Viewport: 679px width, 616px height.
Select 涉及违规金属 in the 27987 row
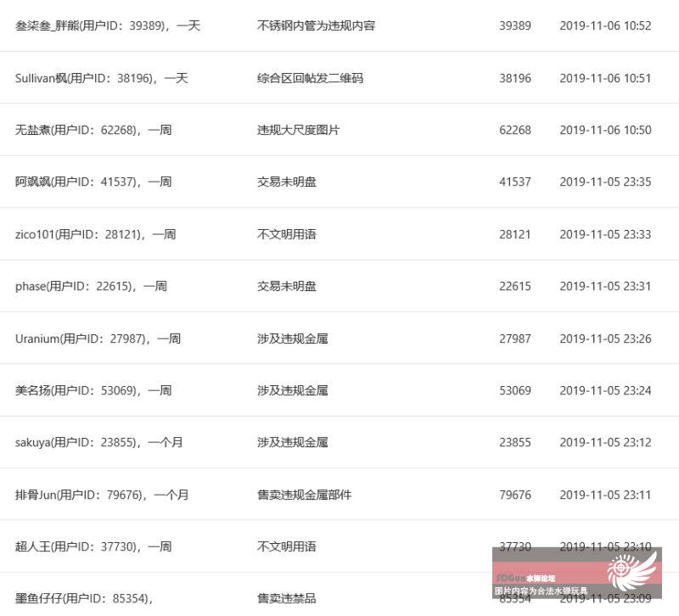coord(293,339)
